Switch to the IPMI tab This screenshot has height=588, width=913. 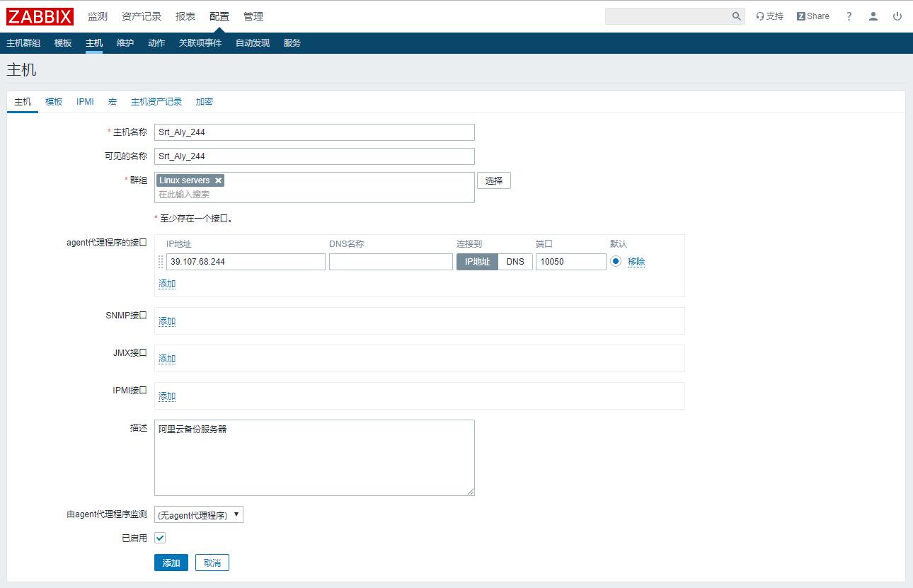(85, 102)
